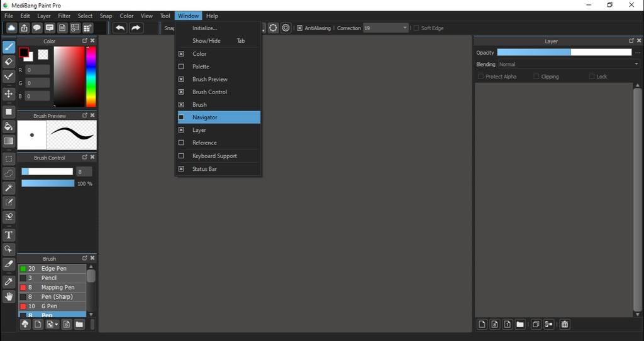Select the Select Pen tool
644x341 pixels.
click(x=9, y=202)
